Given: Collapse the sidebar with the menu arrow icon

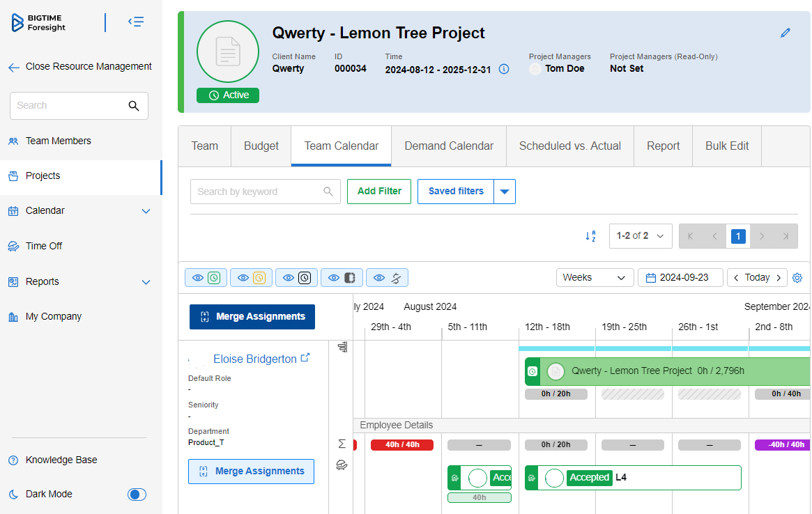Looking at the screenshot, I should [x=136, y=22].
